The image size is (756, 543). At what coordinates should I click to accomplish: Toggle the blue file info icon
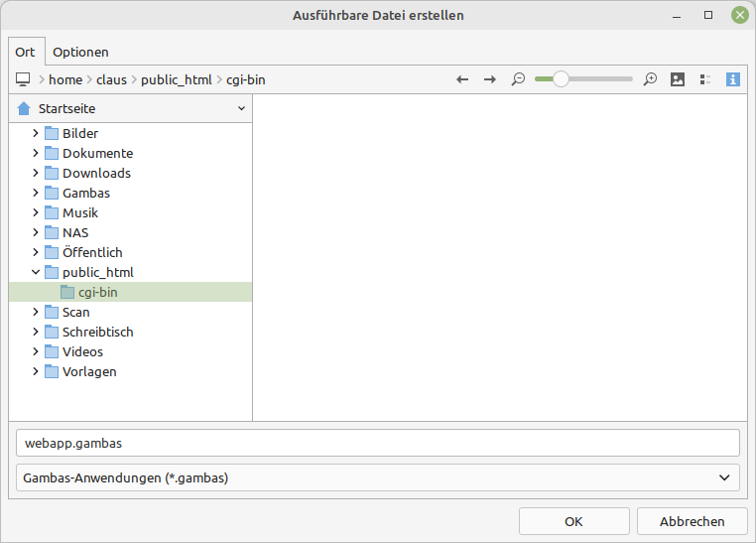(733, 79)
